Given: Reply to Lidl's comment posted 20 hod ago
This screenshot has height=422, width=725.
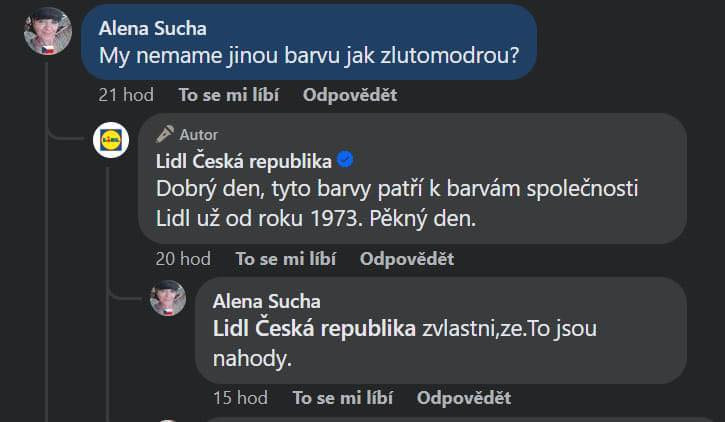Looking at the screenshot, I should tap(407, 259).
